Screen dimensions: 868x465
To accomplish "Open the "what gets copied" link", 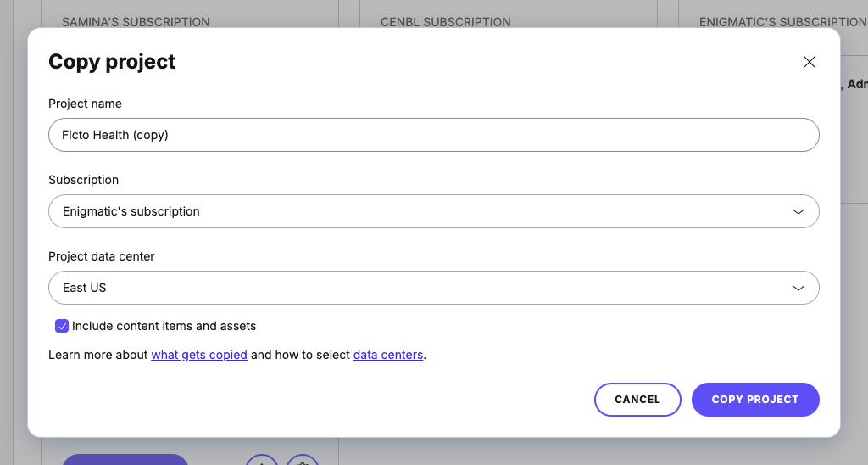I will (199, 355).
